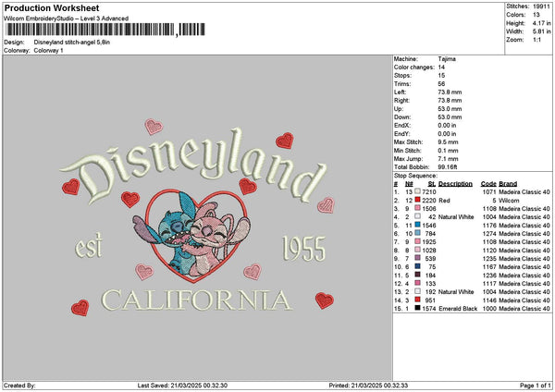Click thread code '1274' in row 6
555x392 pixels.
[489, 234]
